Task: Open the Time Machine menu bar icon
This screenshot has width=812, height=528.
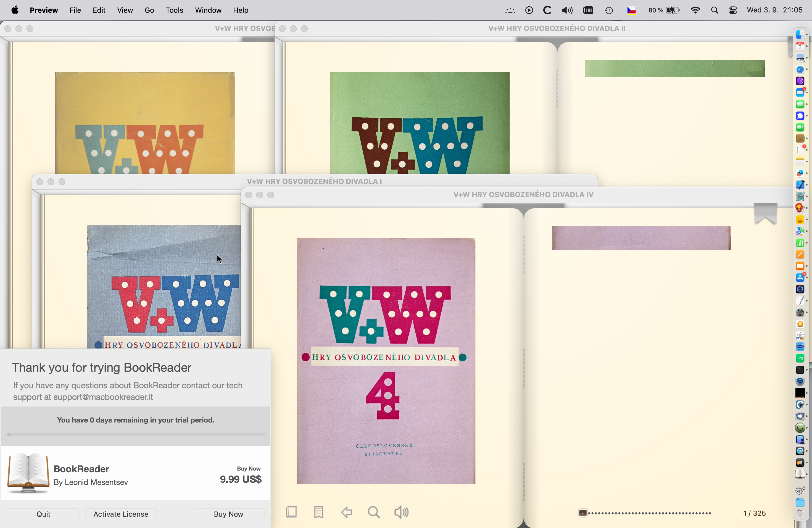Action: tap(609, 10)
